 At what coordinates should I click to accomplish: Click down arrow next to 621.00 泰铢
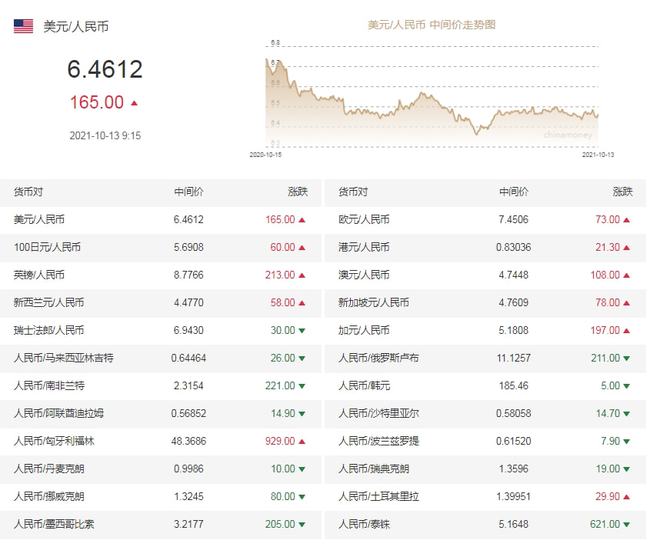pyautogui.click(x=626, y=525)
